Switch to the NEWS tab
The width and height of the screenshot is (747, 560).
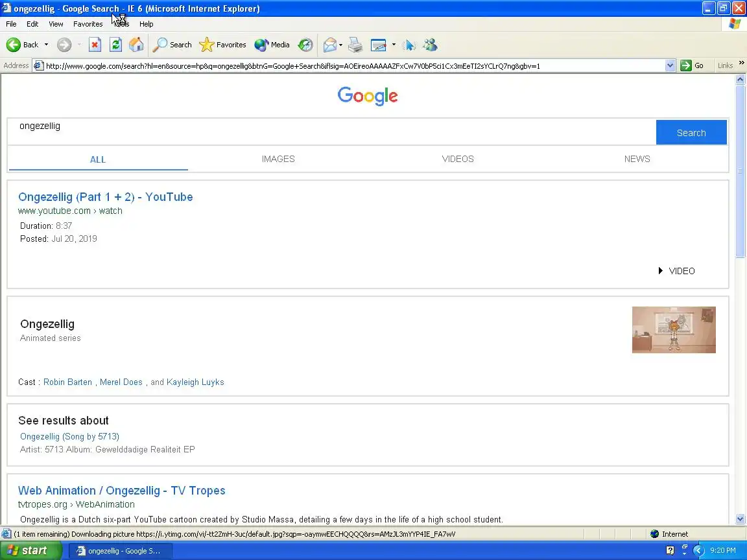click(x=637, y=159)
